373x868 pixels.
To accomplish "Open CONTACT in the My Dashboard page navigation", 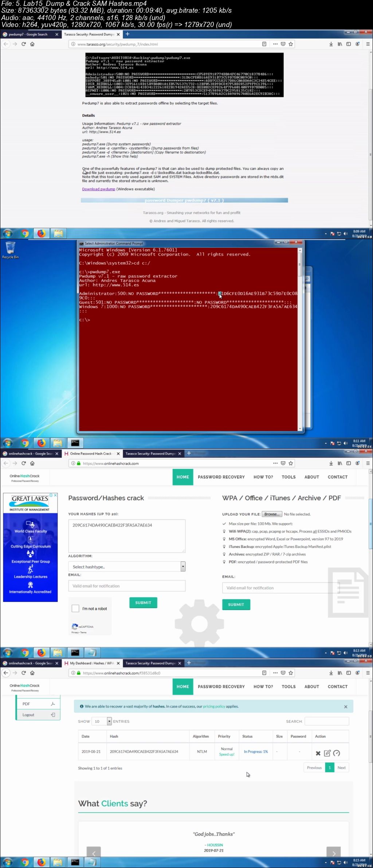I will [x=338, y=686].
